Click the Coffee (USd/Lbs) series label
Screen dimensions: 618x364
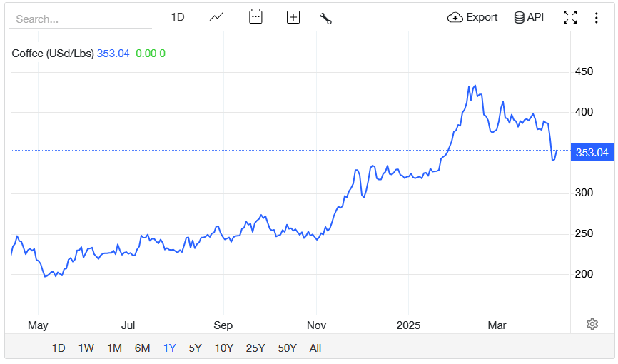[53, 53]
